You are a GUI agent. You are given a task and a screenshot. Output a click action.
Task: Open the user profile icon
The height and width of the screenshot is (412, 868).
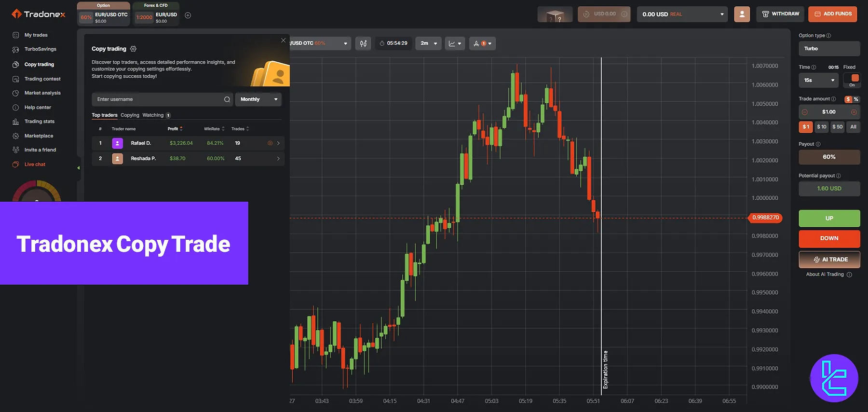pos(742,14)
